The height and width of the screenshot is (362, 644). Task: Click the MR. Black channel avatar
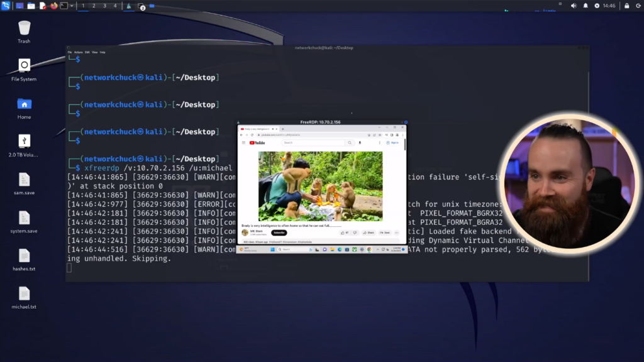[x=245, y=233]
